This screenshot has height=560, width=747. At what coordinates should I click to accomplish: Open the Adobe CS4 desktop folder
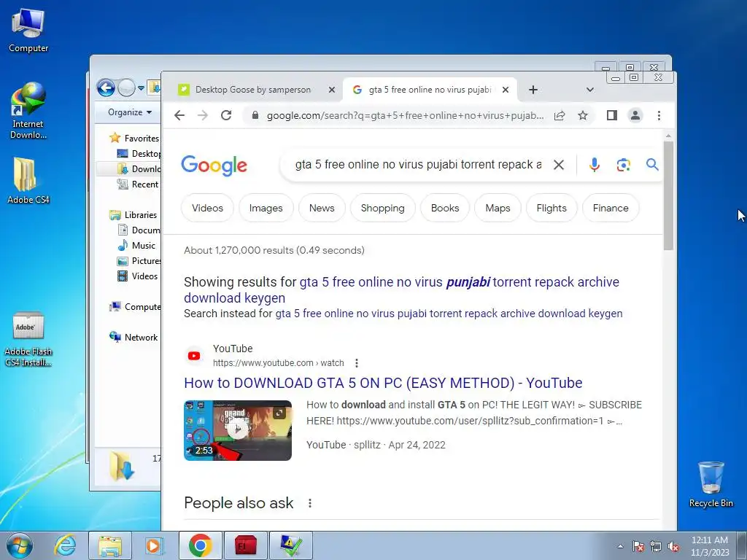[28, 181]
